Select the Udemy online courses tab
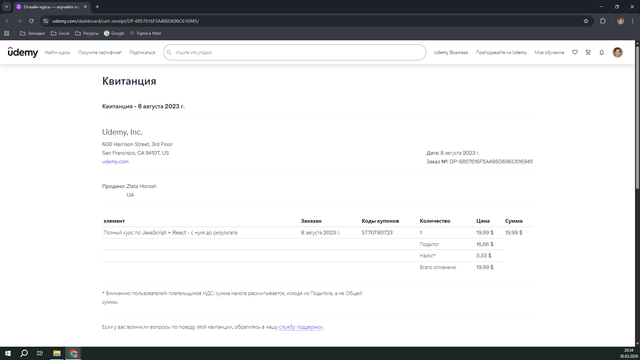This screenshot has height=360, width=640. (x=51, y=7)
